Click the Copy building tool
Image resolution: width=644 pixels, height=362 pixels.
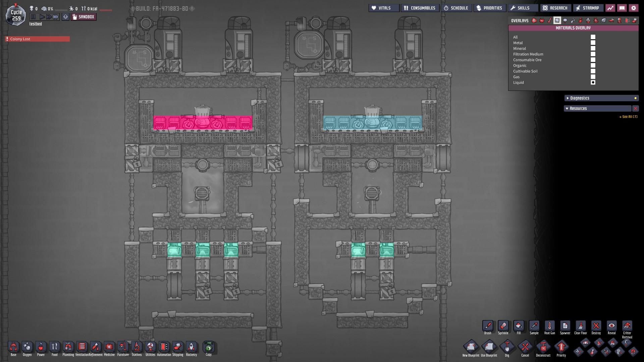(x=209, y=347)
